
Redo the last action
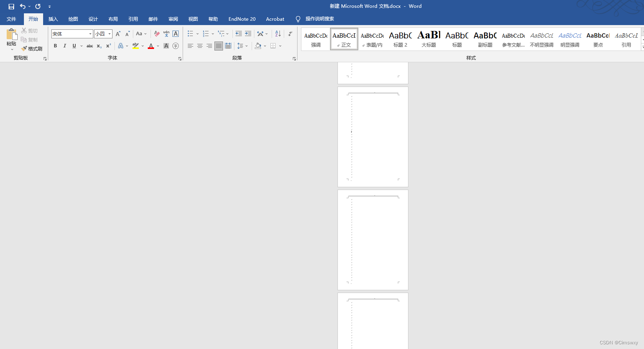pyautogui.click(x=38, y=6)
